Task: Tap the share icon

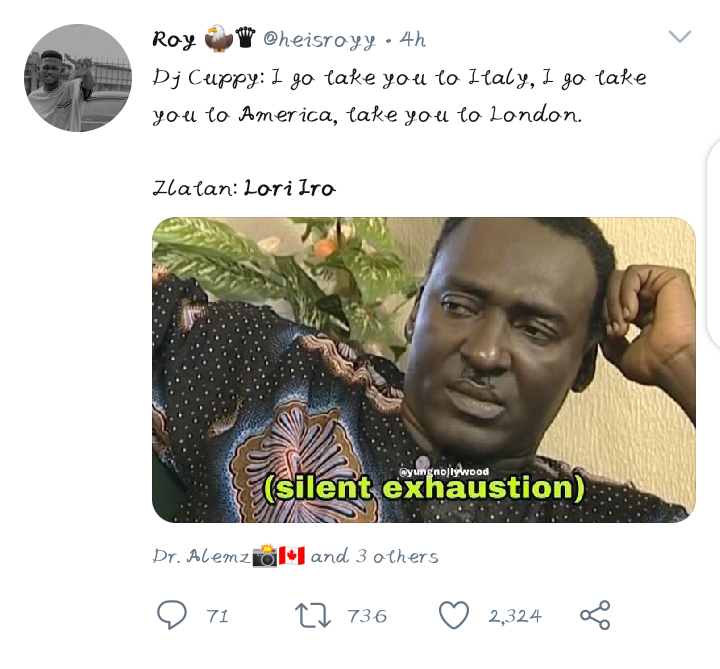Action: [595, 615]
